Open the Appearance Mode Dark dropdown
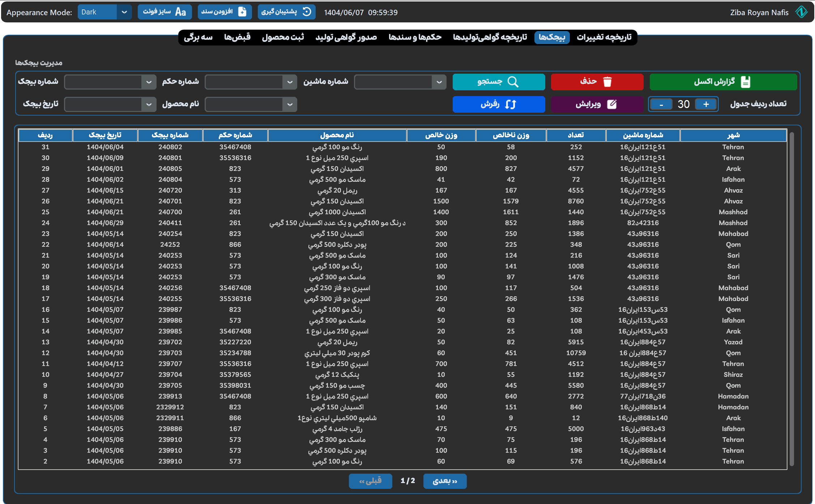 click(x=124, y=12)
